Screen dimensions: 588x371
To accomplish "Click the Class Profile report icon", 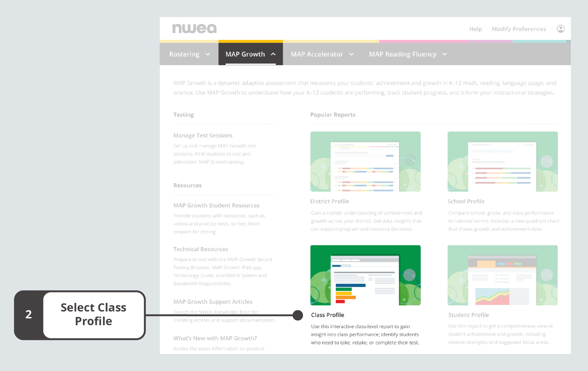I will [365, 276].
